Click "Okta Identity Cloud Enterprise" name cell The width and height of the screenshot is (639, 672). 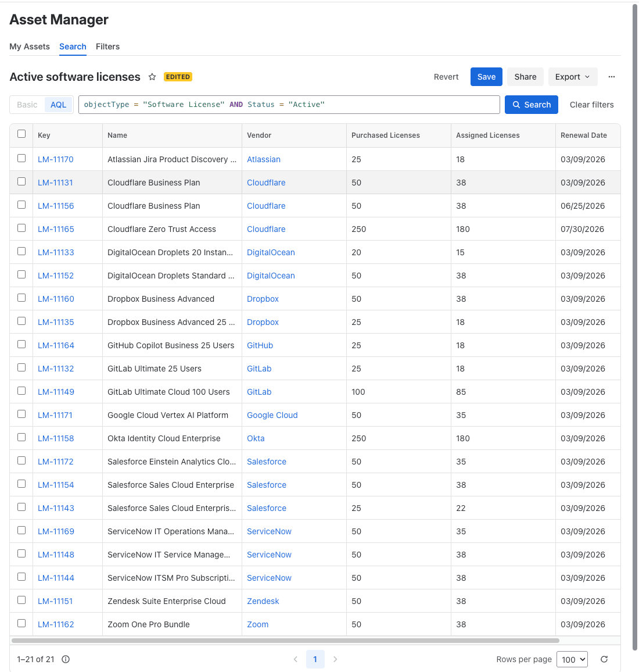pos(164,438)
